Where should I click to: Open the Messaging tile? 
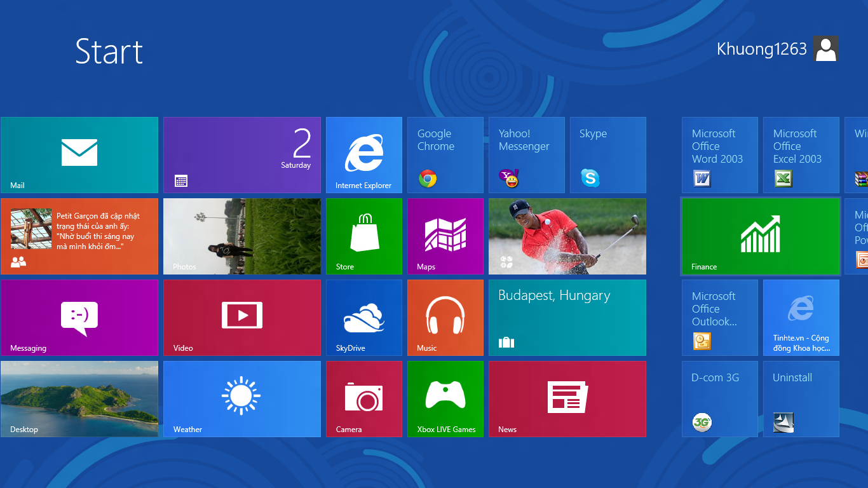pyautogui.click(x=79, y=318)
